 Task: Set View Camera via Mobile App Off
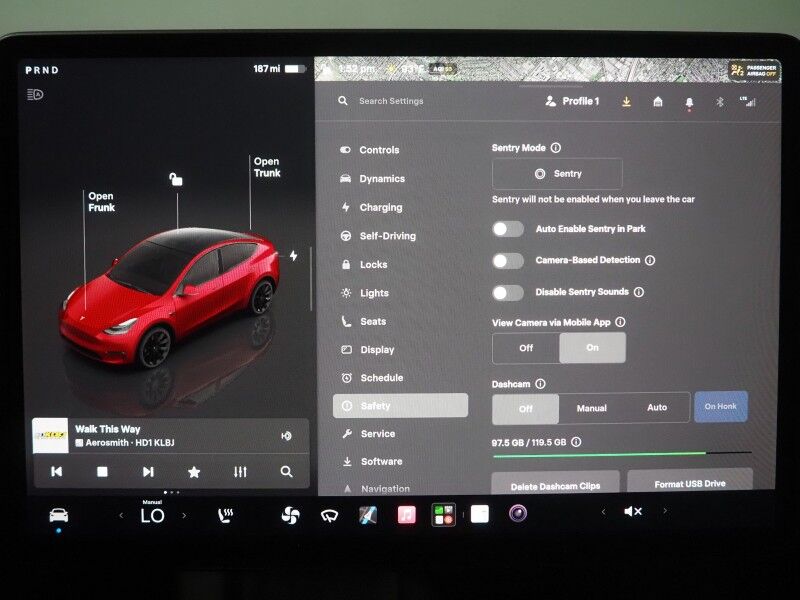[x=526, y=348]
